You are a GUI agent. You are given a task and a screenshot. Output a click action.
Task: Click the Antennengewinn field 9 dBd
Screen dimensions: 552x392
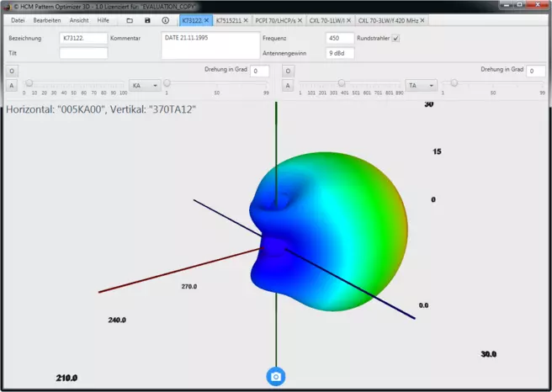(340, 53)
